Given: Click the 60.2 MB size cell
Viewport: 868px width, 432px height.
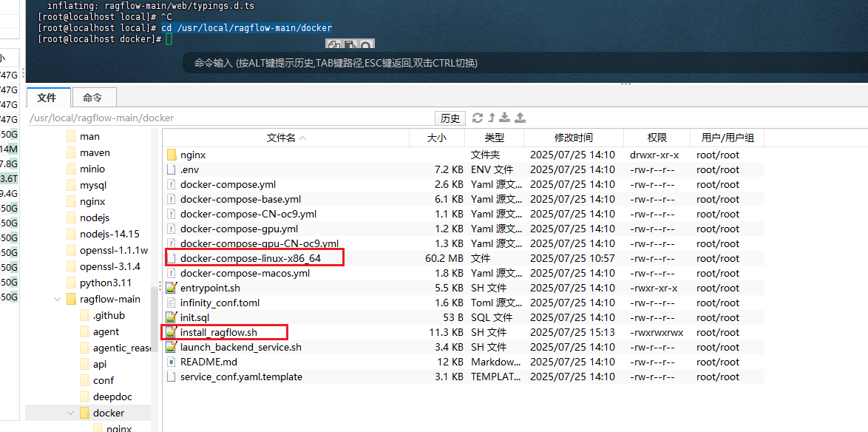Looking at the screenshot, I should point(444,258).
